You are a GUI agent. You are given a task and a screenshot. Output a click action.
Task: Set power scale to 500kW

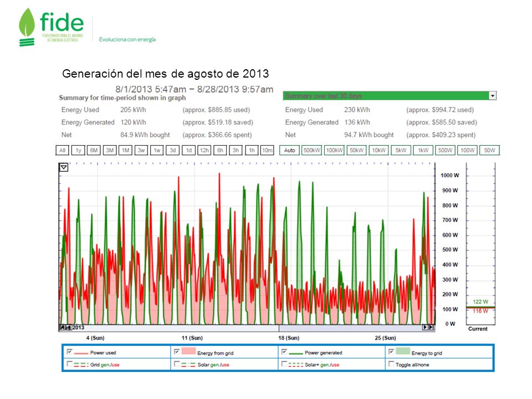(312, 150)
